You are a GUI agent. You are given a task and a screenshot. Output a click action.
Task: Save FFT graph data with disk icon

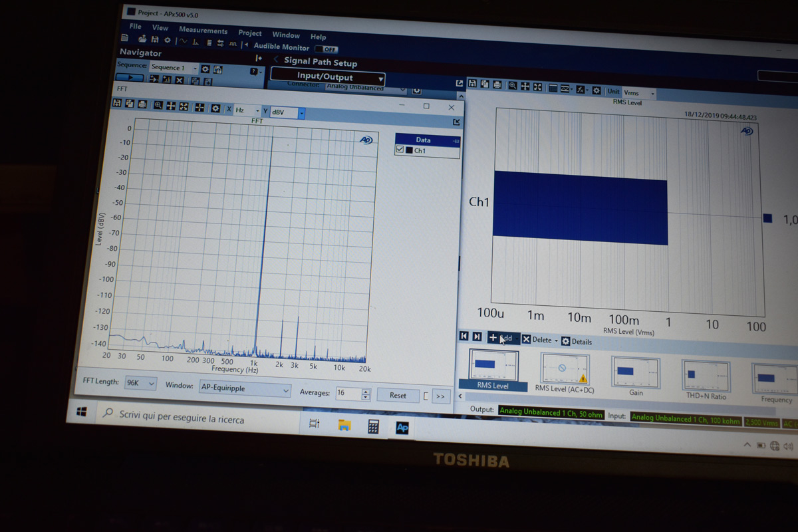coord(117,103)
